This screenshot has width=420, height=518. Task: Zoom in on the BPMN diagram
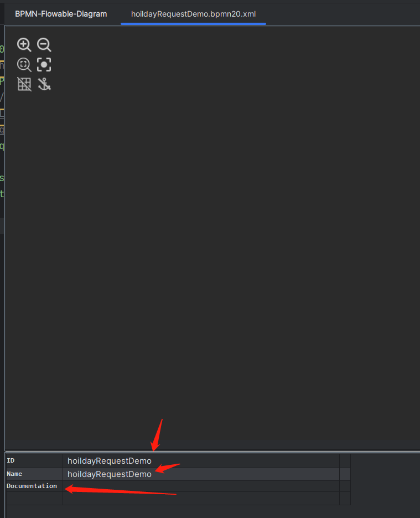[24, 45]
